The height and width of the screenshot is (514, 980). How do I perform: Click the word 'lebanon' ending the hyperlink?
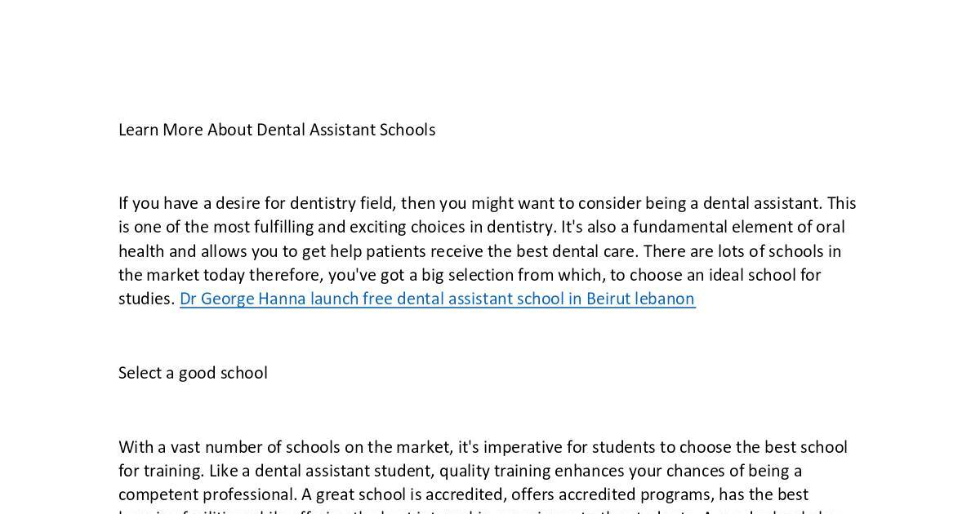point(666,299)
